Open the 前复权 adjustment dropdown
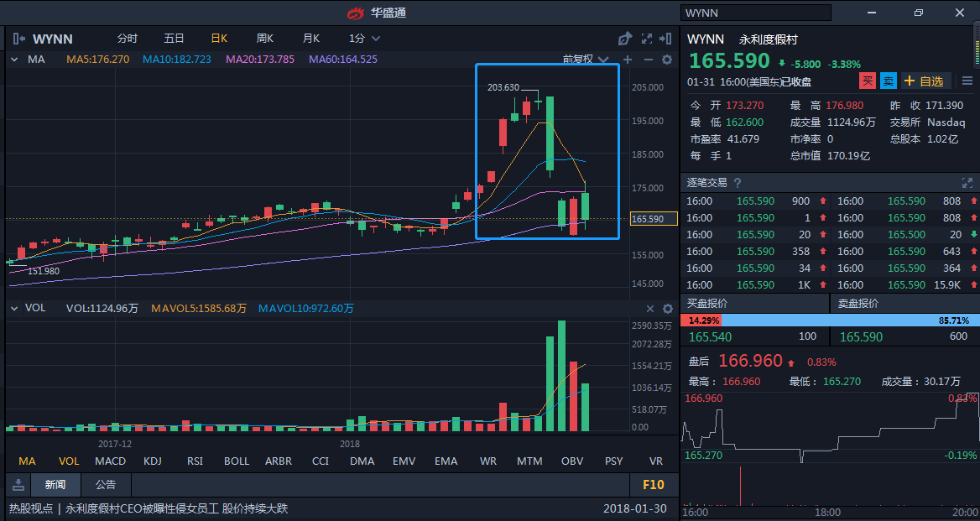Viewport: 980px width, 521px height. coord(586,60)
